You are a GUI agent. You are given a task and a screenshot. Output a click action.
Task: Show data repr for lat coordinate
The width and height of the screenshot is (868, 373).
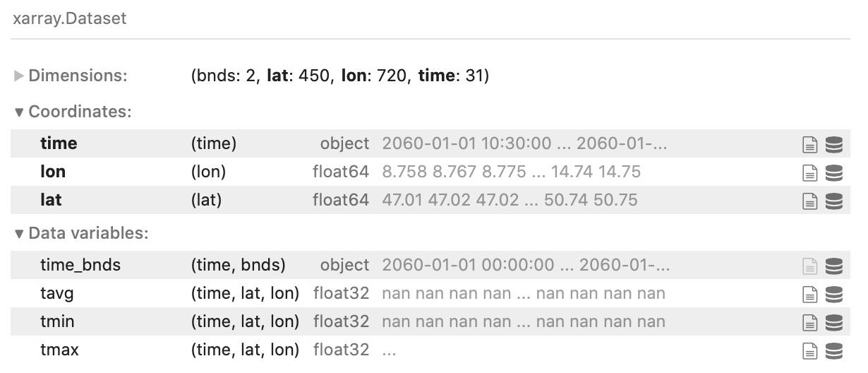click(x=833, y=201)
